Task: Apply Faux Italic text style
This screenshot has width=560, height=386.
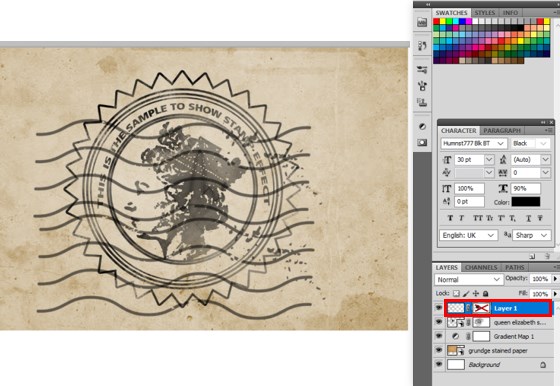Action: tap(461, 218)
